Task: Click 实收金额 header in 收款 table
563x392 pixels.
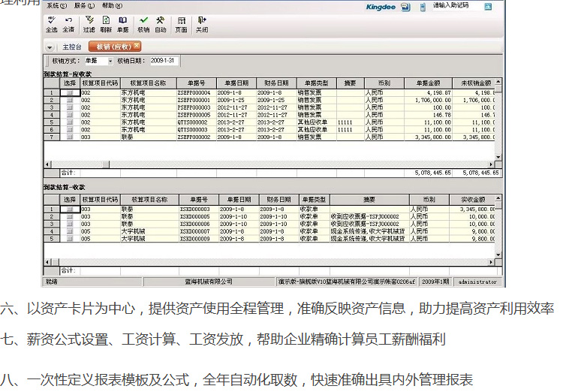Action: coord(472,200)
